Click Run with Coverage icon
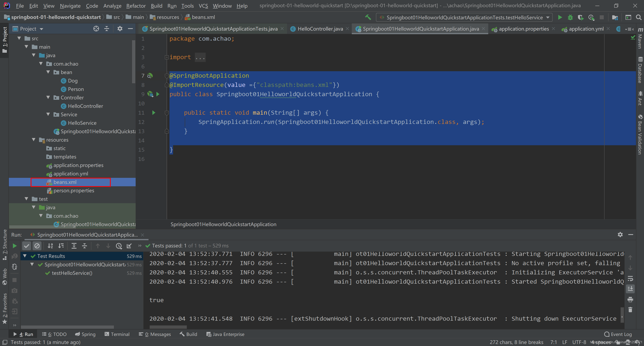 coord(580,17)
